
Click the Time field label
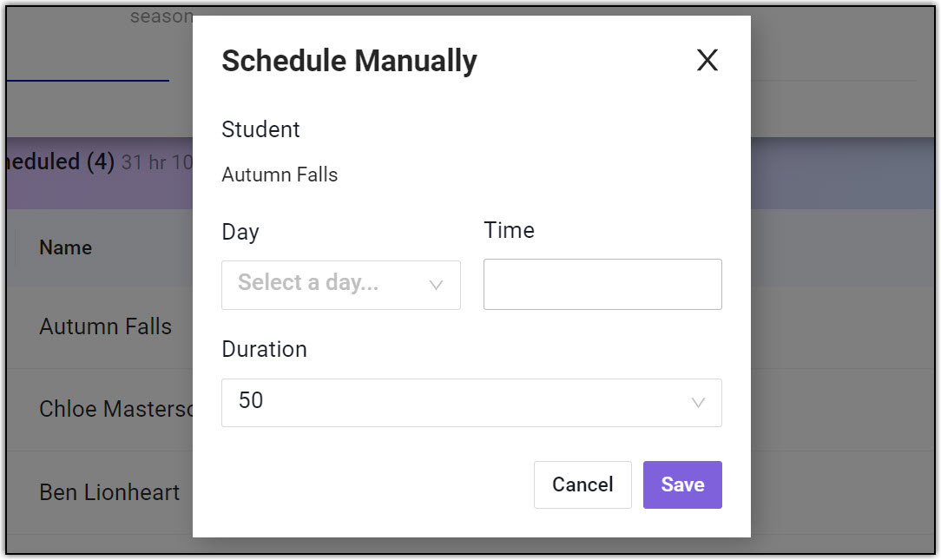point(509,230)
